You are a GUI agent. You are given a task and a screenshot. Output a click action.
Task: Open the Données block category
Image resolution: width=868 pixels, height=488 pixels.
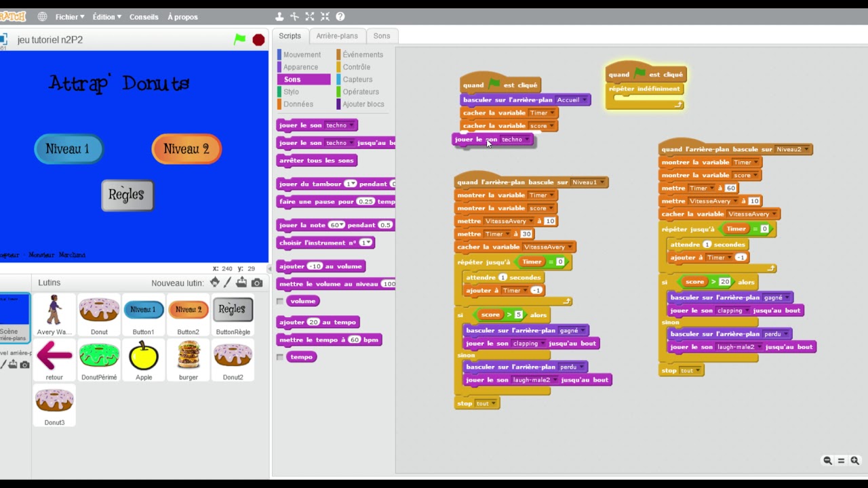click(298, 104)
